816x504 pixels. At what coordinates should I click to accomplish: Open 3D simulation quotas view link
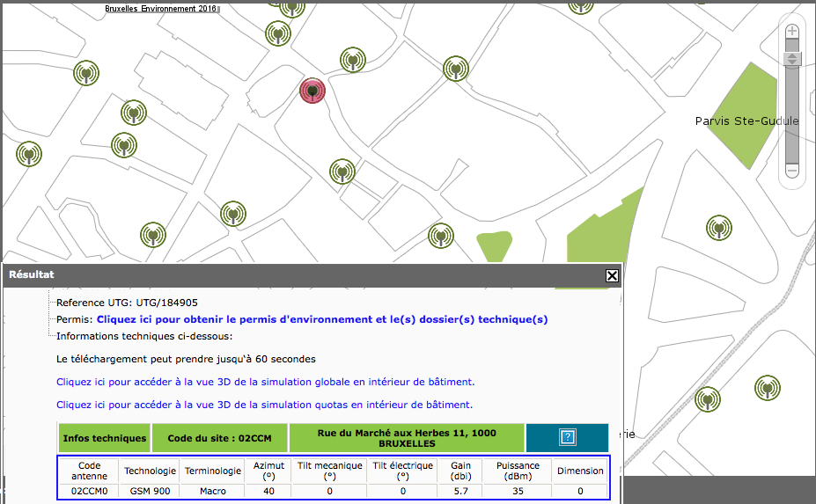[x=264, y=405]
